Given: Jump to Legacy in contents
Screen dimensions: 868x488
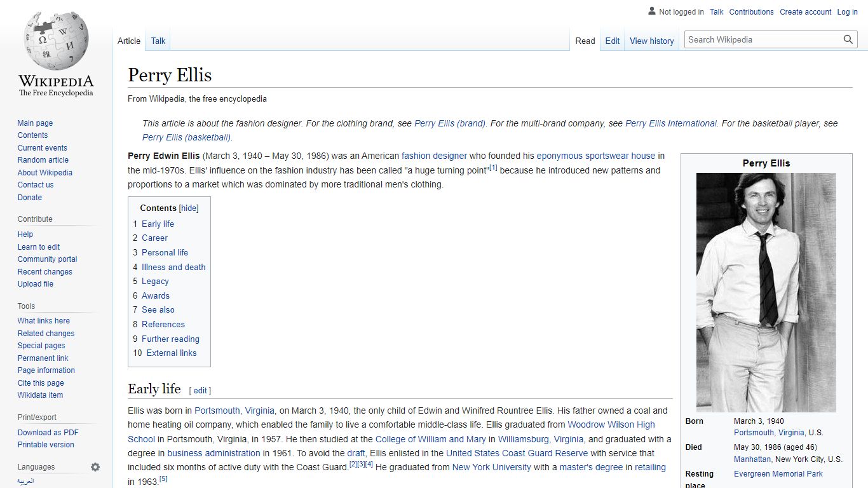Looking at the screenshot, I should tap(155, 281).
